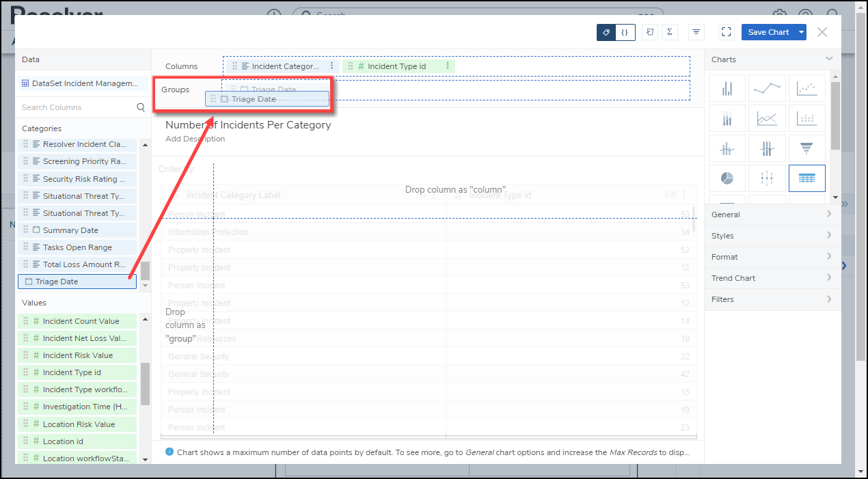Select the line chart type
868x479 pixels.
click(767, 89)
